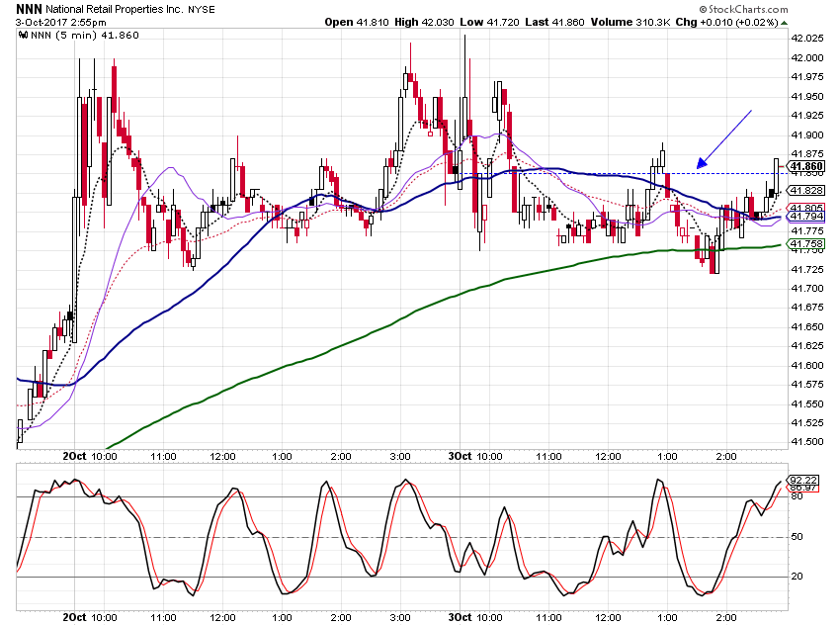840x626 pixels.
Task: Click the 41.900 price axis label
Action: coord(807,135)
